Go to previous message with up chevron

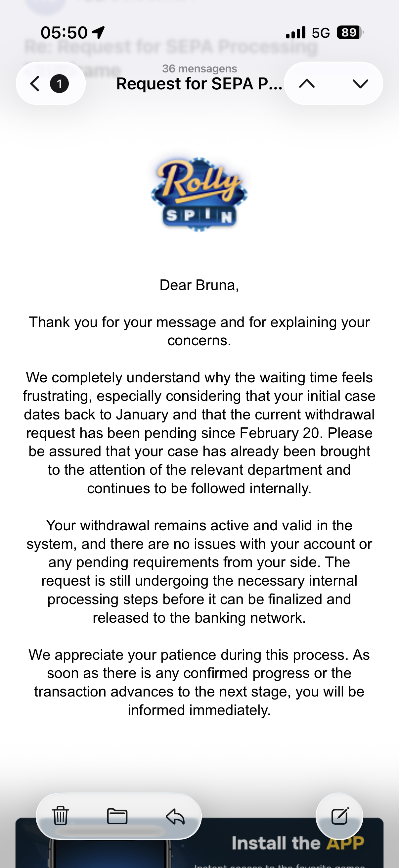tap(307, 83)
